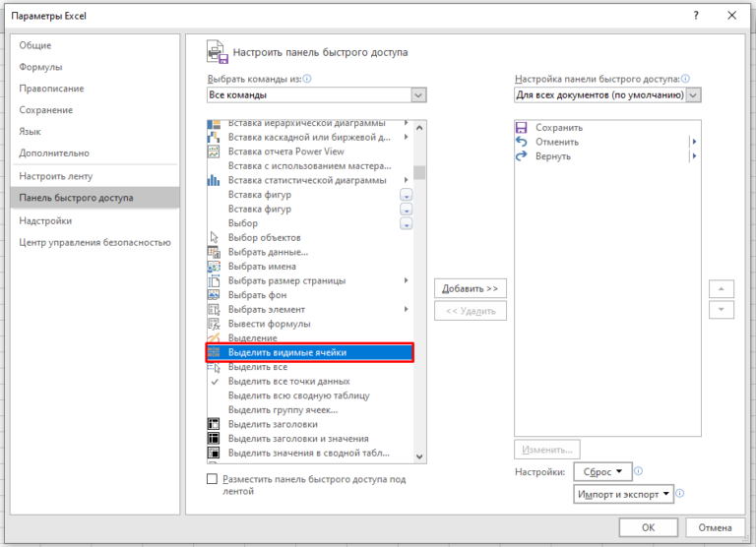Viewport: 756px width, 547px height.
Task: Click the statistical chart insert icon
Action: click(214, 181)
